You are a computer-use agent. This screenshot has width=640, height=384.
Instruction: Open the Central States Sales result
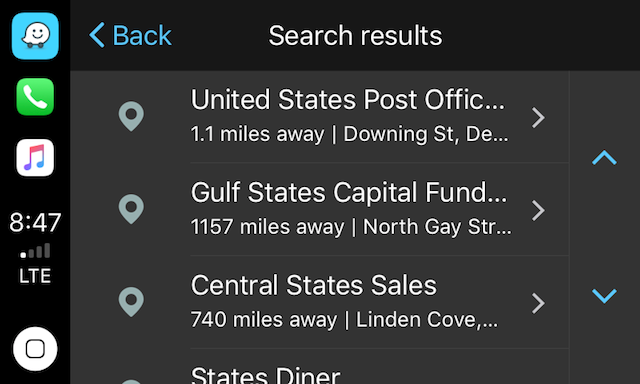coord(320,302)
